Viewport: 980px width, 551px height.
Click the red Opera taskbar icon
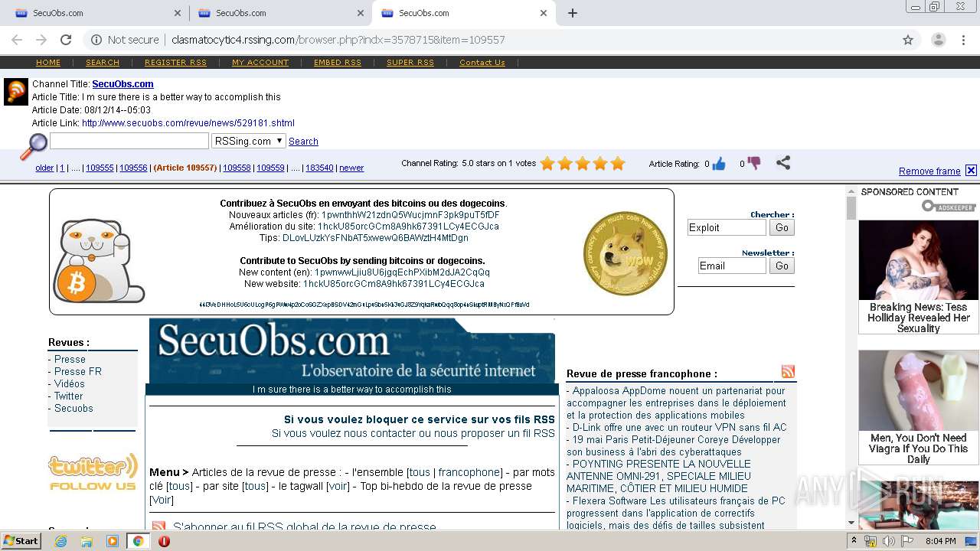pyautogui.click(x=164, y=541)
